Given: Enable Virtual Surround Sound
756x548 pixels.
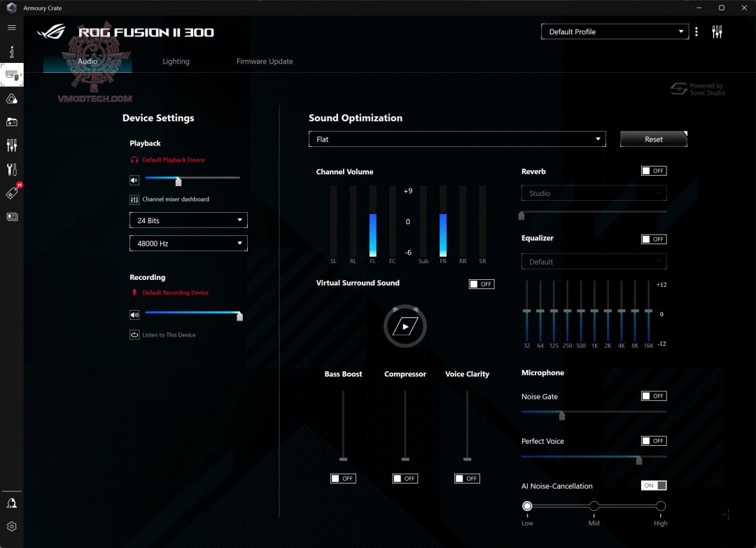Looking at the screenshot, I should pyautogui.click(x=481, y=284).
